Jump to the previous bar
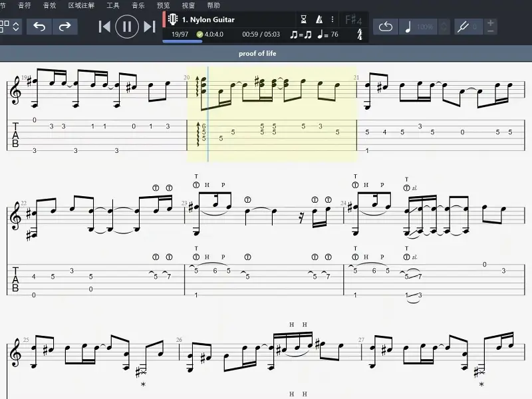 104,27
